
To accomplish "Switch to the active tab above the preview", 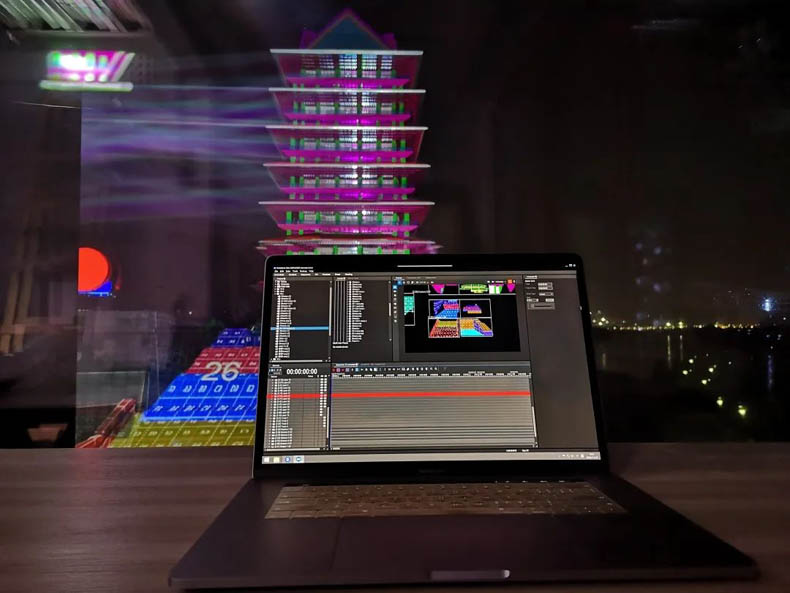I will click(399, 278).
